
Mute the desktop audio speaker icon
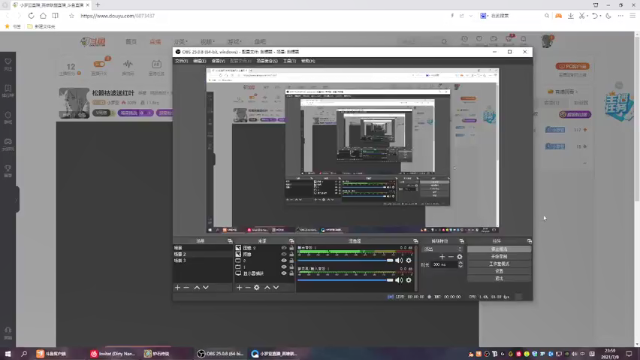[x=399, y=260]
